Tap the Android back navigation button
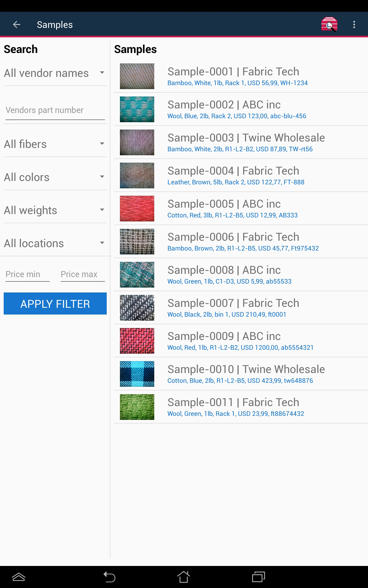Image resolution: width=368 pixels, height=588 pixels. click(x=109, y=577)
